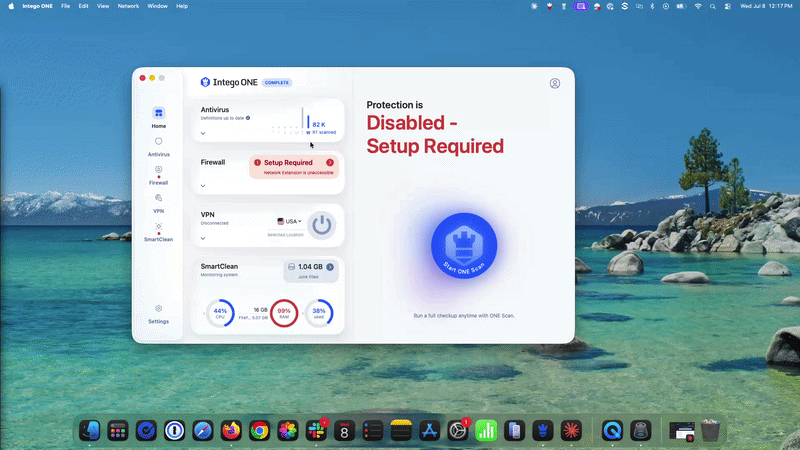The height and width of the screenshot is (450, 800).
Task: Open Control Center in the menu bar
Action: pyautogui.click(x=728, y=6)
